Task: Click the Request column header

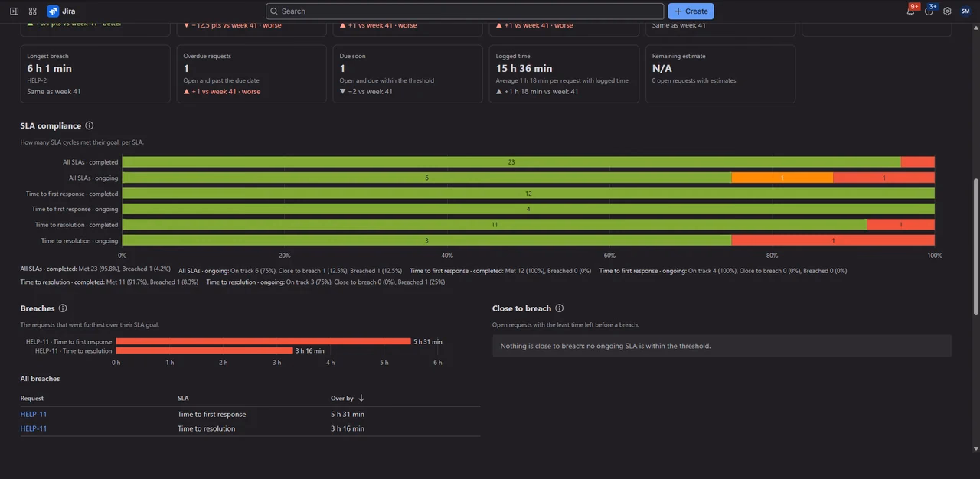Action: tap(32, 398)
